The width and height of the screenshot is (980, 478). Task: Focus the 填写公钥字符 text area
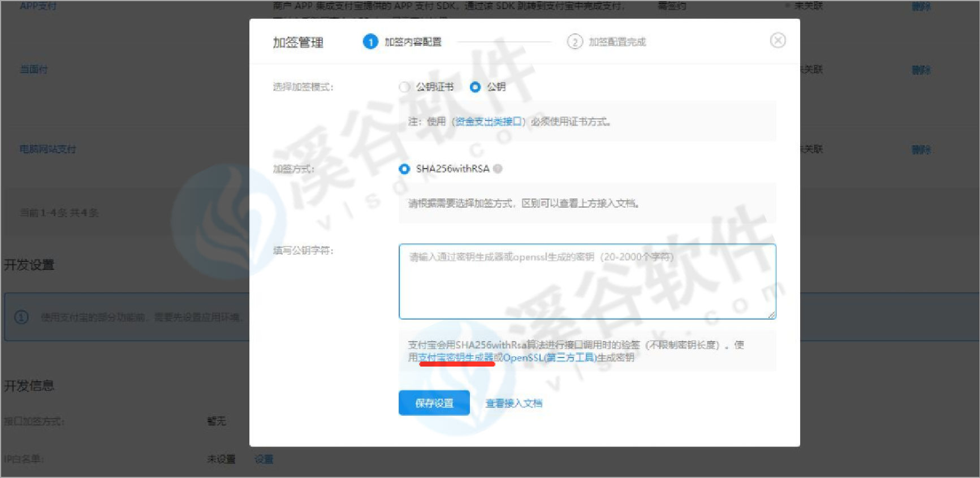pos(586,281)
